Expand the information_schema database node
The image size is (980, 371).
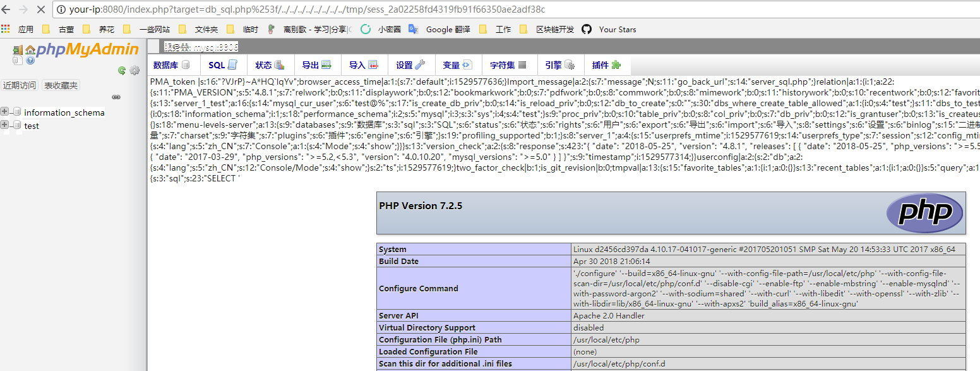click(4, 112)
